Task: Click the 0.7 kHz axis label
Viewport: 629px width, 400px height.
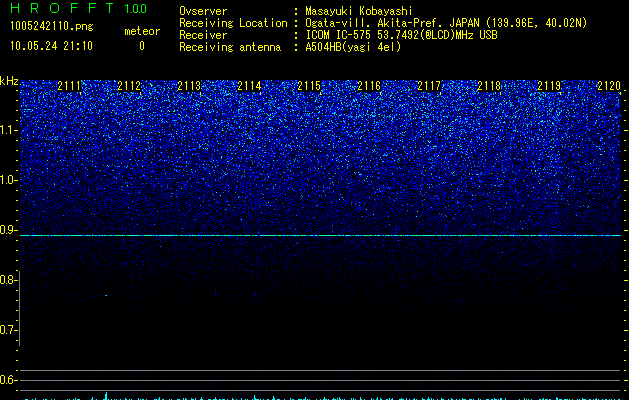Action: [8, 330]
